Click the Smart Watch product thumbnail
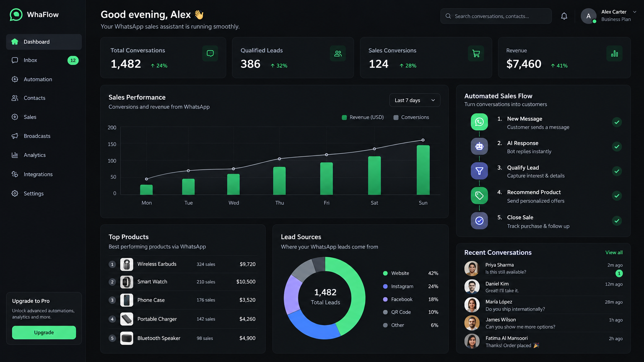 pyautogui.click(x=127, y=282)
